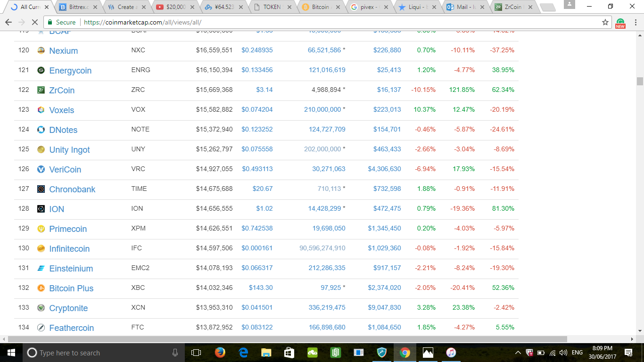Click the Cryptonite logo icon

pos(41,308)
